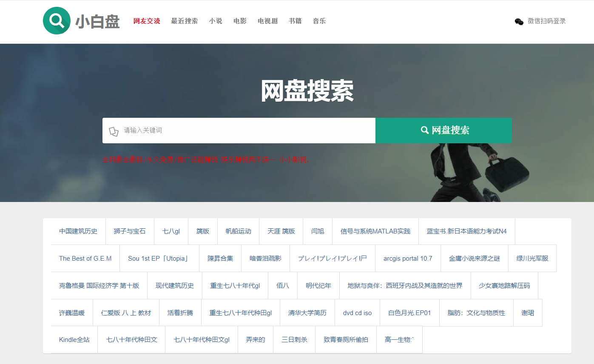This screenshot has width=594, height=364.
Task: Select the 小说 navigation item
Action: (x=216, y=21)
